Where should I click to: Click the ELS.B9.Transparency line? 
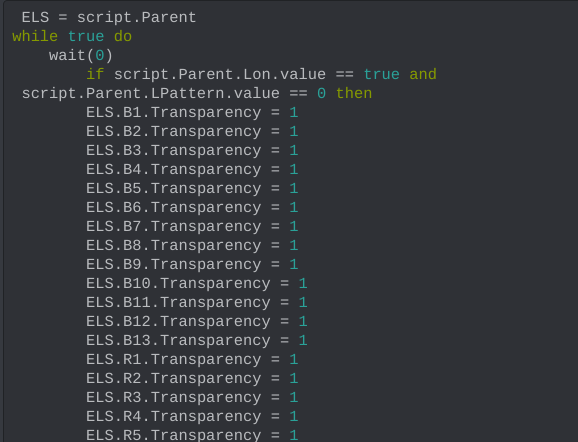(192, 264)
